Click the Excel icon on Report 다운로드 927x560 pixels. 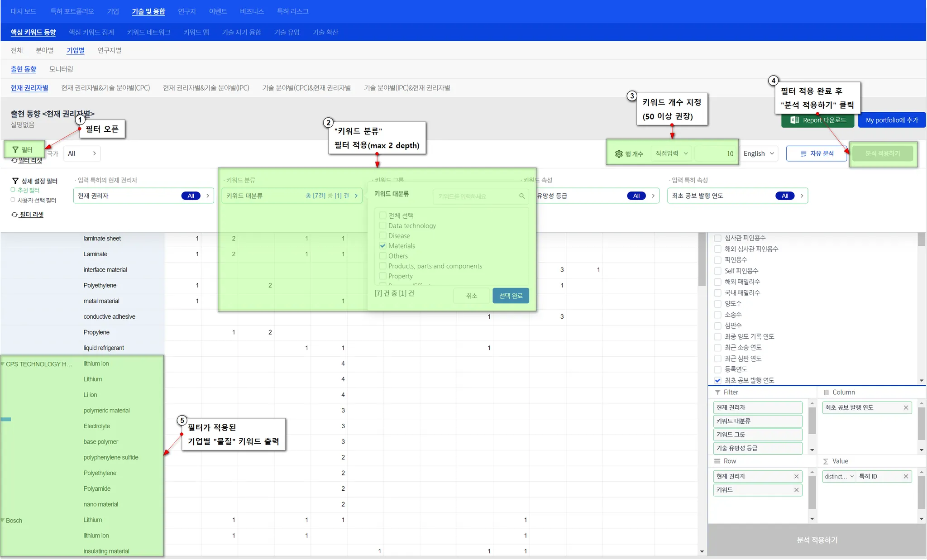point(794,120)
